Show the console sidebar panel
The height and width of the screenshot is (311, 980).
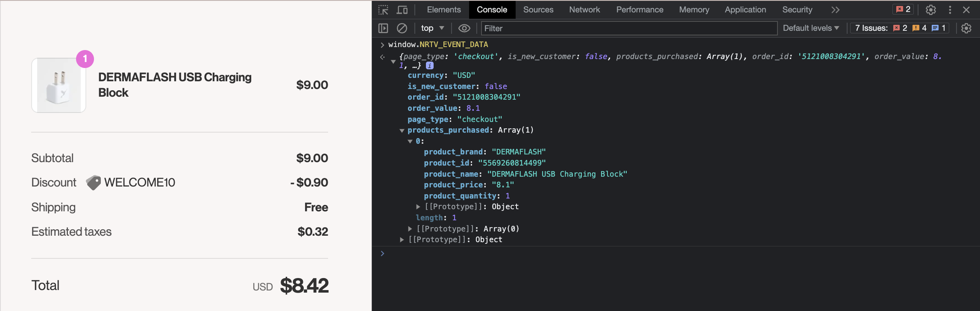point(383,28)
